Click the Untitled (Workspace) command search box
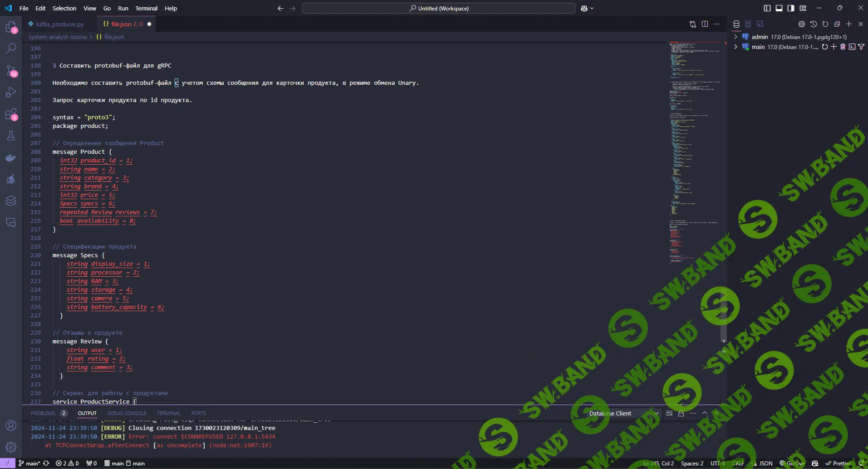Screen dimensions: 868x469 (439, 8)
